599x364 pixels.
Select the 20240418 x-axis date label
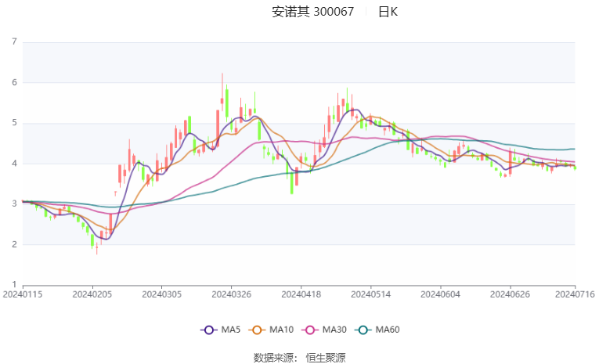point(301,294)
